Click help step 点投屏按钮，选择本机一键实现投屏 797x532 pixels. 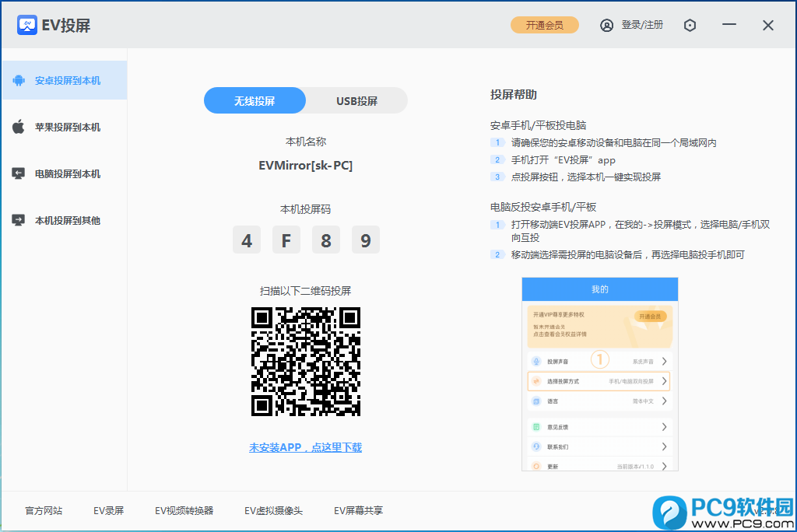(586, 177)
